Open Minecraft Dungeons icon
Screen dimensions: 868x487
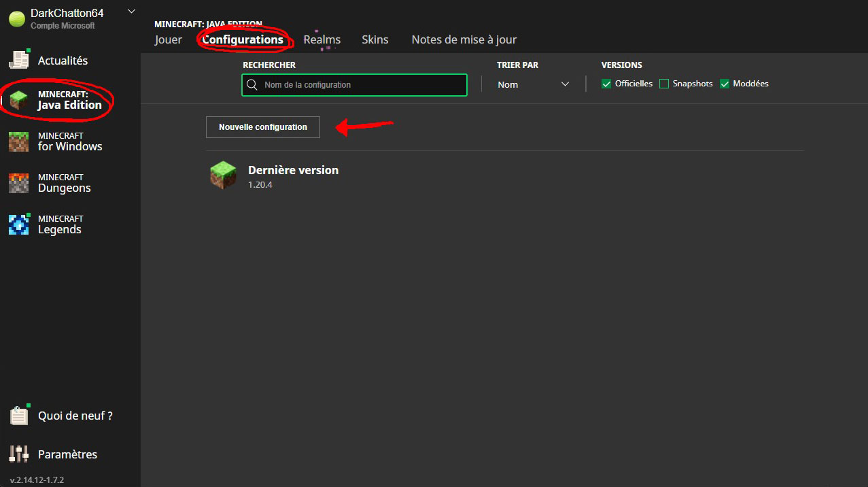19,183
